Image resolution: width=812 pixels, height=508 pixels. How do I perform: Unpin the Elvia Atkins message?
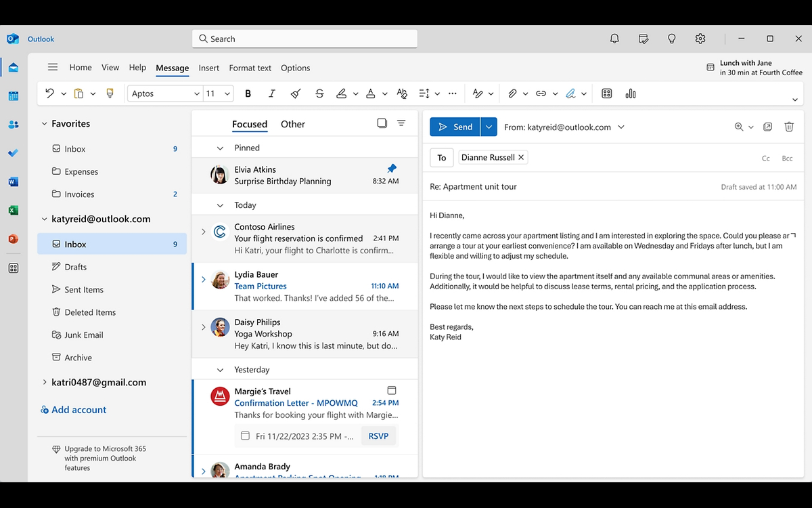click(x=392, y=169)
